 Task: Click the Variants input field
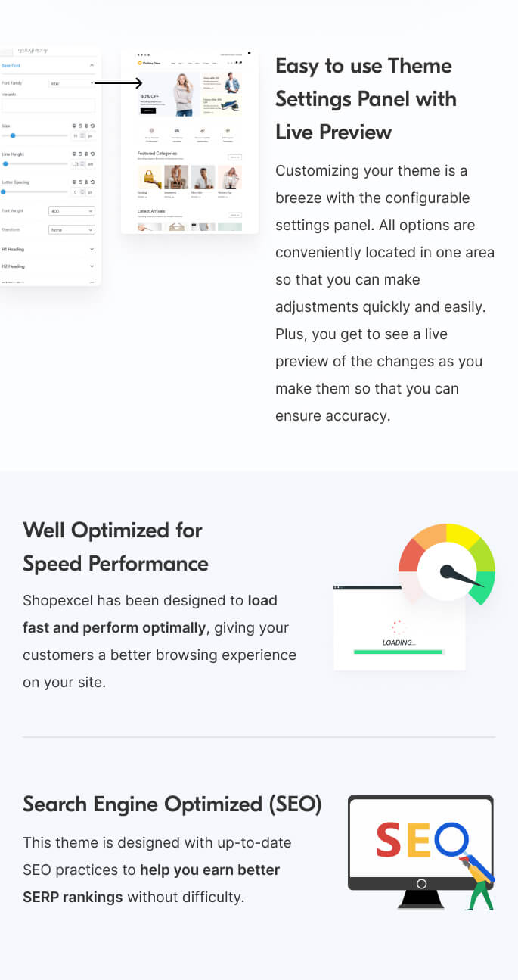[x=48, y=105]
